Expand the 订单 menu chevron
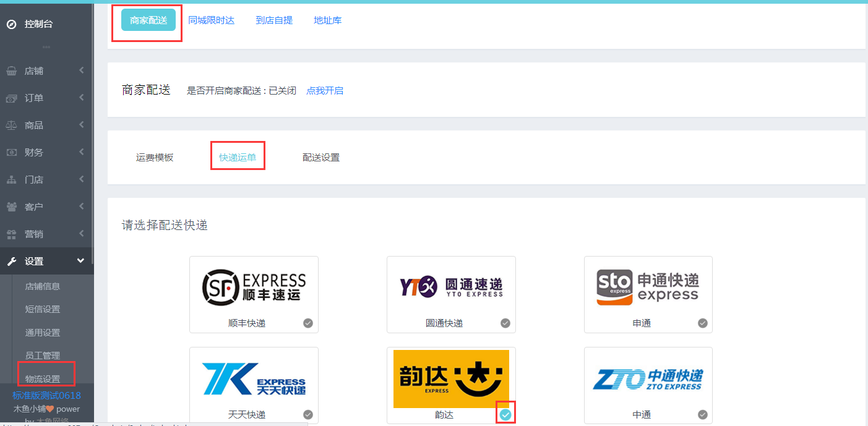The width and height of the screenshot is (868, 426). pyautogui.click(x=82, y=98)
